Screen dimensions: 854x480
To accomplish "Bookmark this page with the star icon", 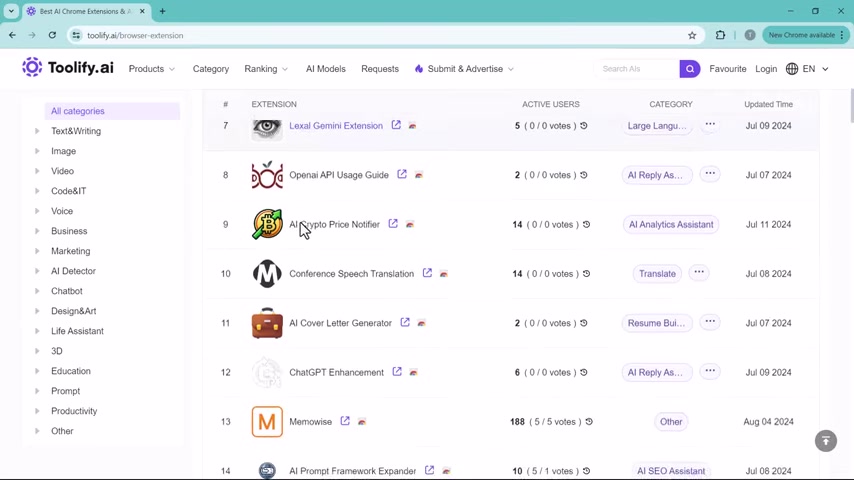I will [692, 35].
